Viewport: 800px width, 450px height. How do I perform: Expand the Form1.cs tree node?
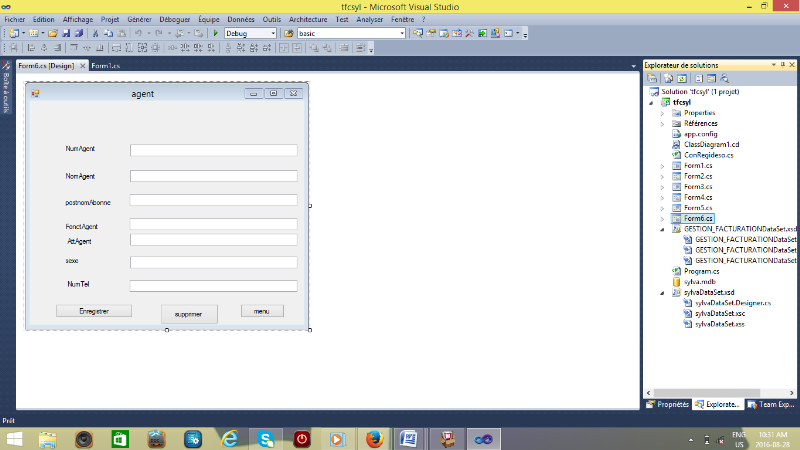(662, 166)
